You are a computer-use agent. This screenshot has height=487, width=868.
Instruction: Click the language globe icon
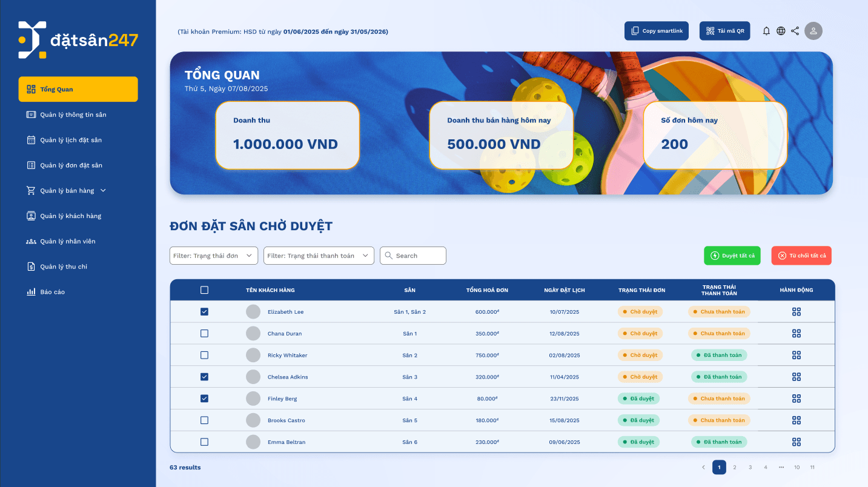(x=781, y=30)
